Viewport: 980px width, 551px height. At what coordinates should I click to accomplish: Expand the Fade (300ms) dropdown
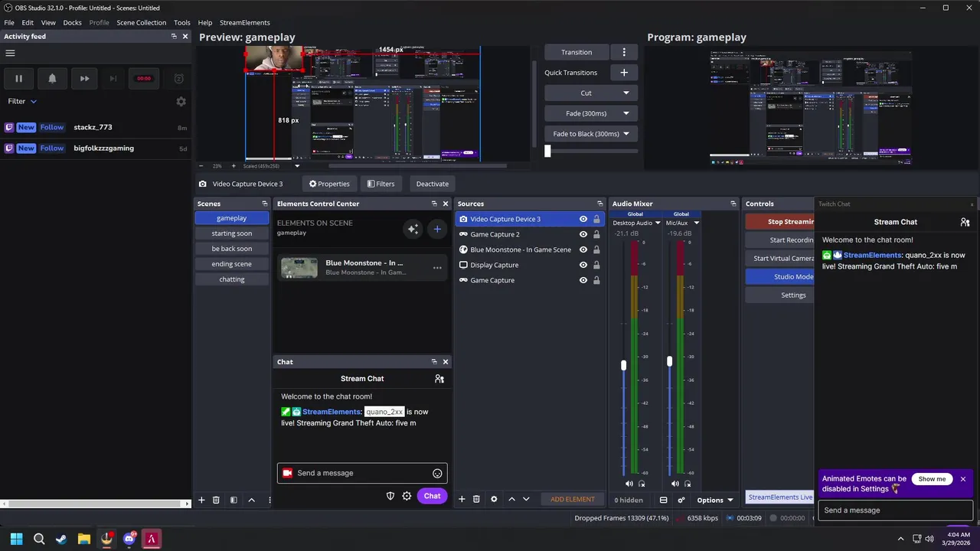[626, 113]
